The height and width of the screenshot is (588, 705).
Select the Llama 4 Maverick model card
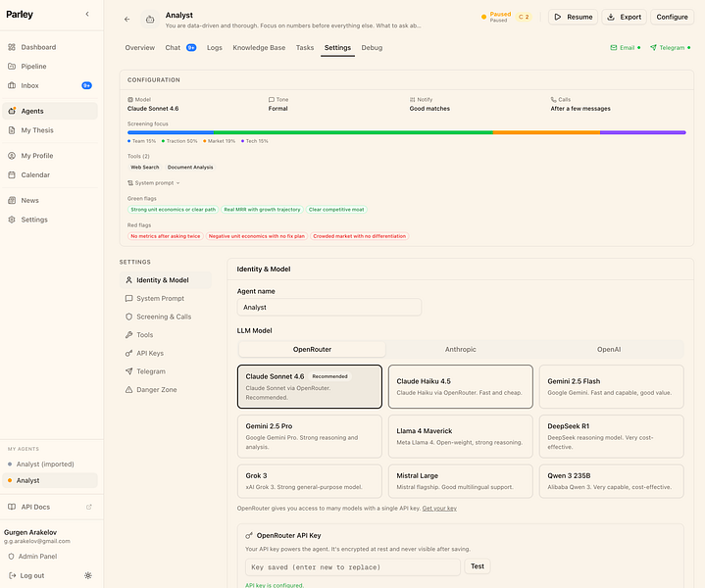point(461,436)
